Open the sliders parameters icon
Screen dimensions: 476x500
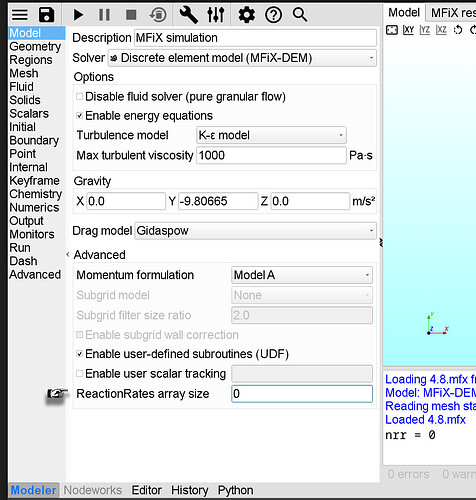pyautogui.click(x=216, y=15)
